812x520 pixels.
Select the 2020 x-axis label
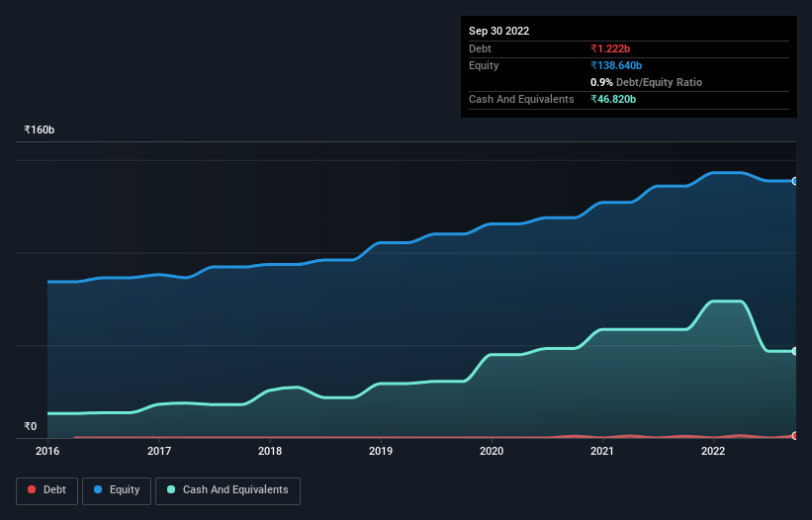click(492, 451)
